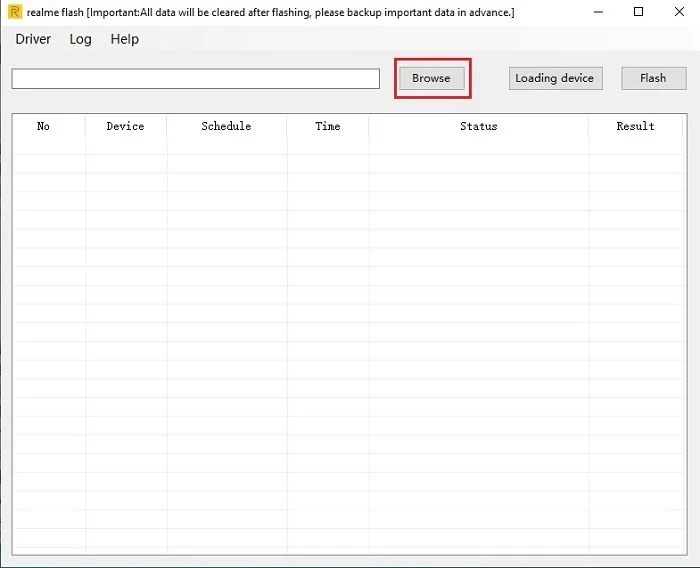Click the Loading device button
The height and width of the screenshot is (568, 700).
(x=555, y=78)
